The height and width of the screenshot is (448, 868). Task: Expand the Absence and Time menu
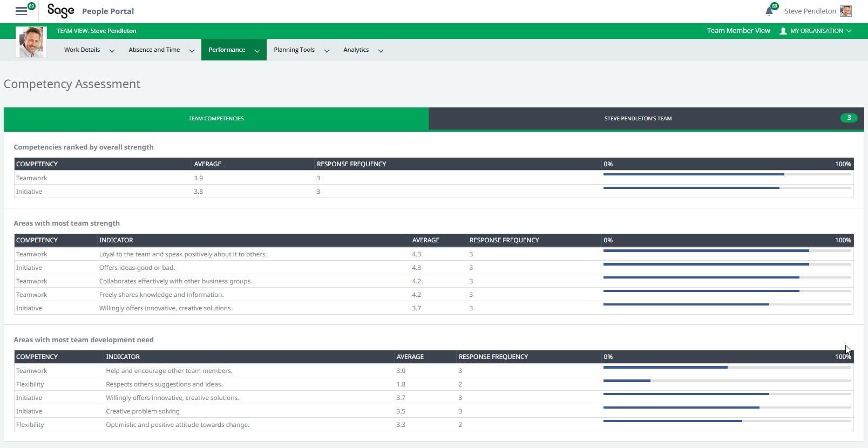[192, 51]
